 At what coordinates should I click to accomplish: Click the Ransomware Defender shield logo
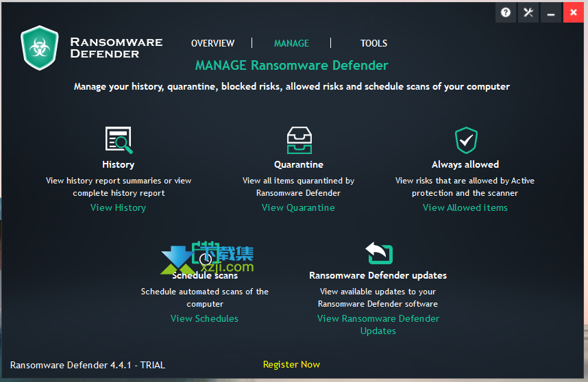pos(40,48)
